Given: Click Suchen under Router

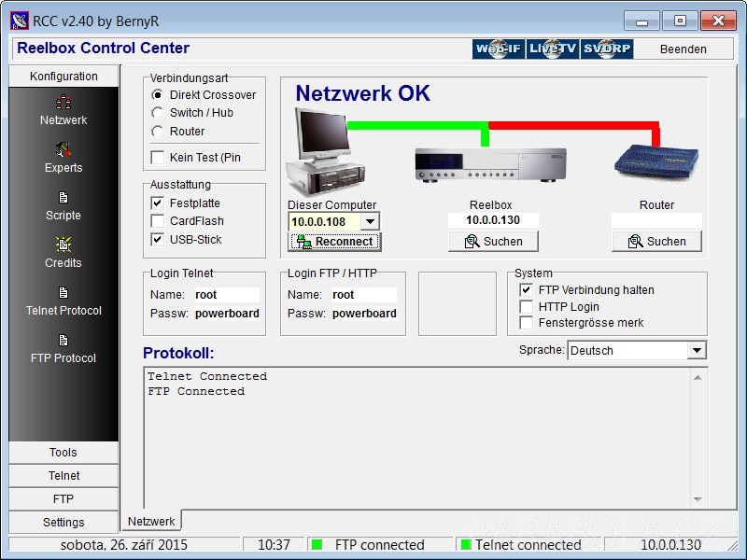Looking at the screenshot, I should coord(656,242).
